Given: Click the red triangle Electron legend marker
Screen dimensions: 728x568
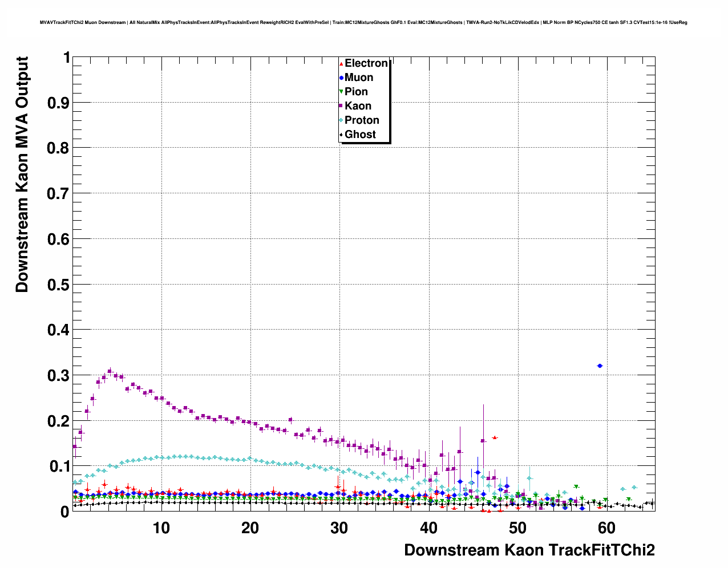Looking at the screenshot, I should 341,63.
